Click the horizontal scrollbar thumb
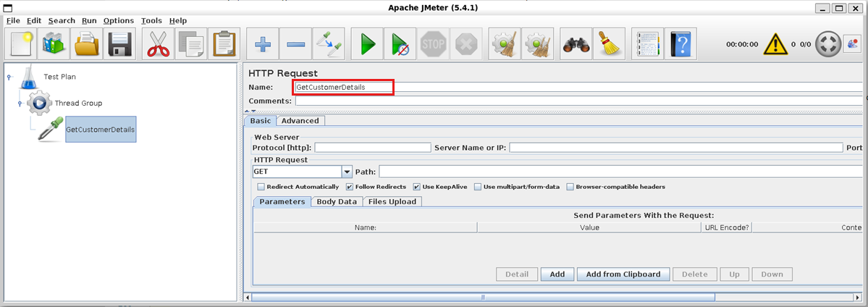 tap(484, 297)
